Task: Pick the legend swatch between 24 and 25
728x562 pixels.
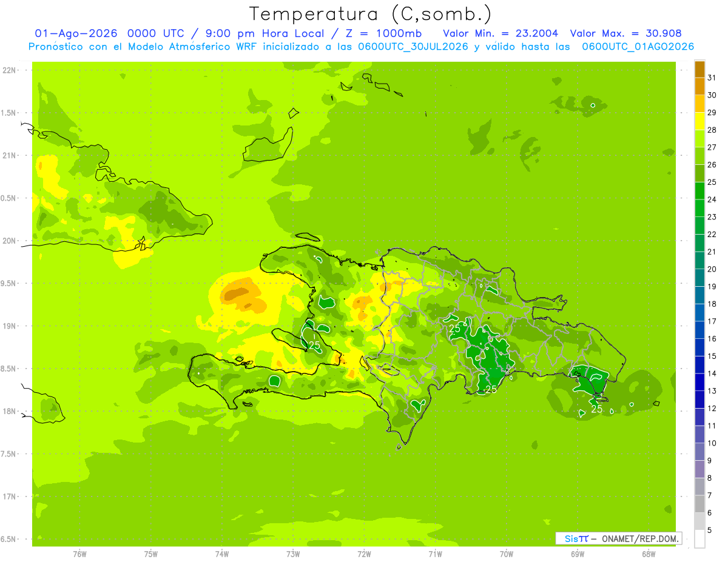Action: (x=699, y=190)
